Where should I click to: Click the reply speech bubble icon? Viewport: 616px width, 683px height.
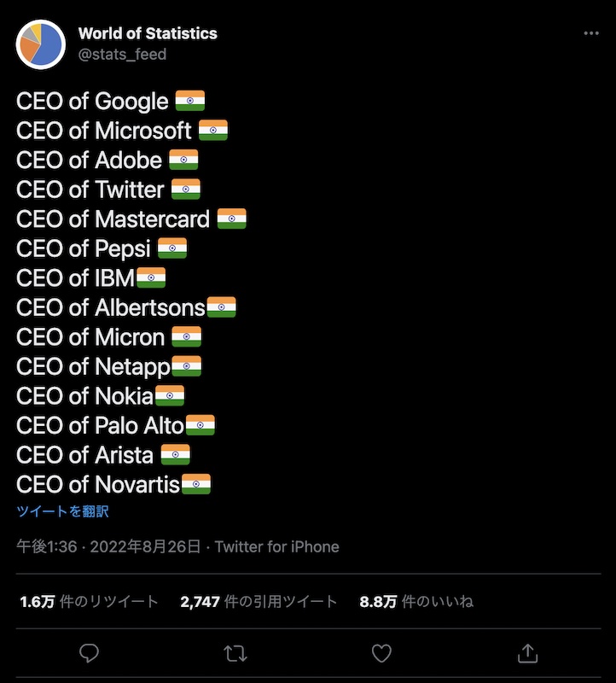pos(89,653)
